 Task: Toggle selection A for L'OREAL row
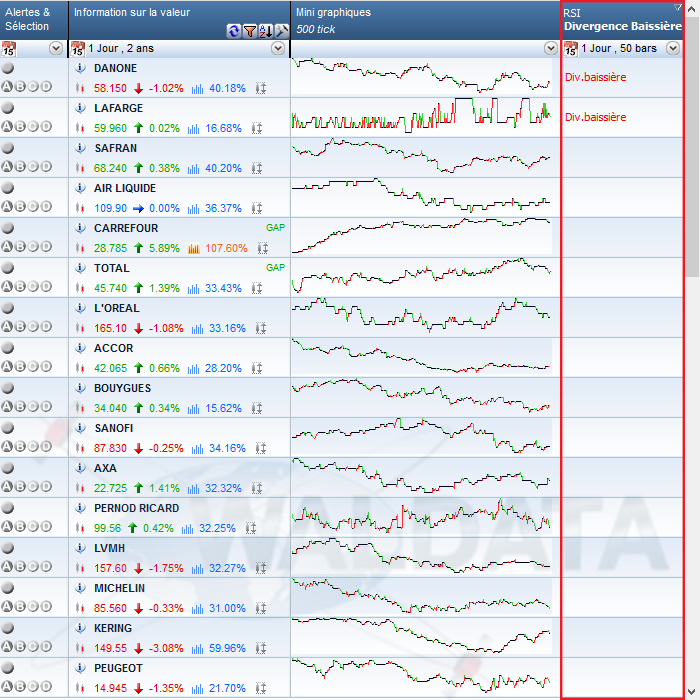click(x=7, y=326)
